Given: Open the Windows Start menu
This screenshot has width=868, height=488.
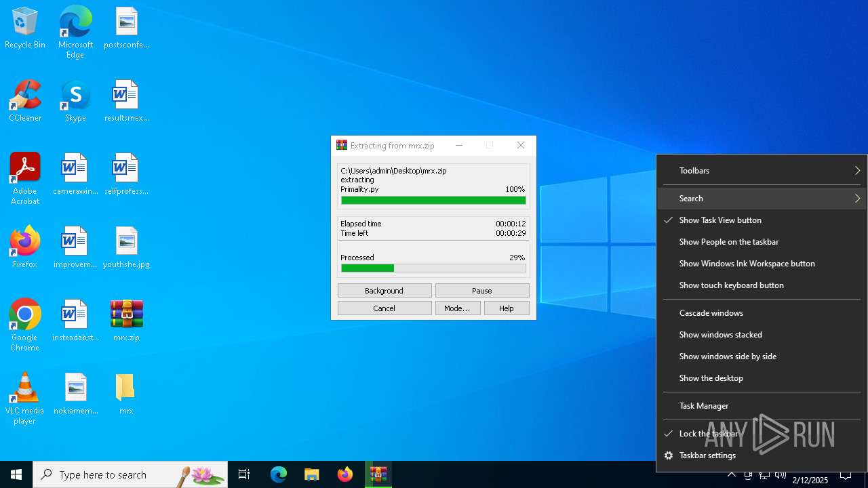Looking at the screenshot, I should [16, 474].
